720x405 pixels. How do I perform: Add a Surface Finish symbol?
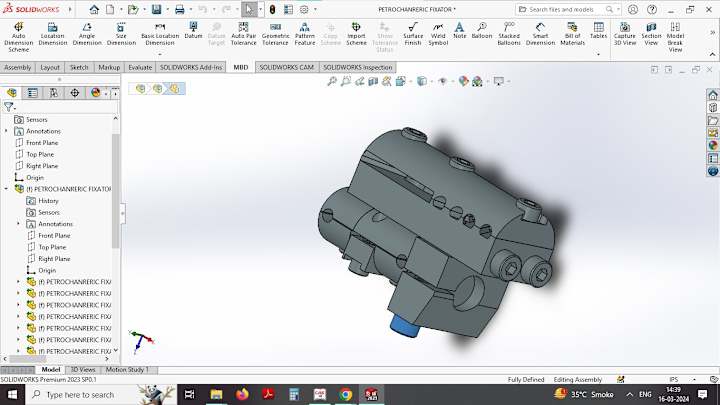413,34
